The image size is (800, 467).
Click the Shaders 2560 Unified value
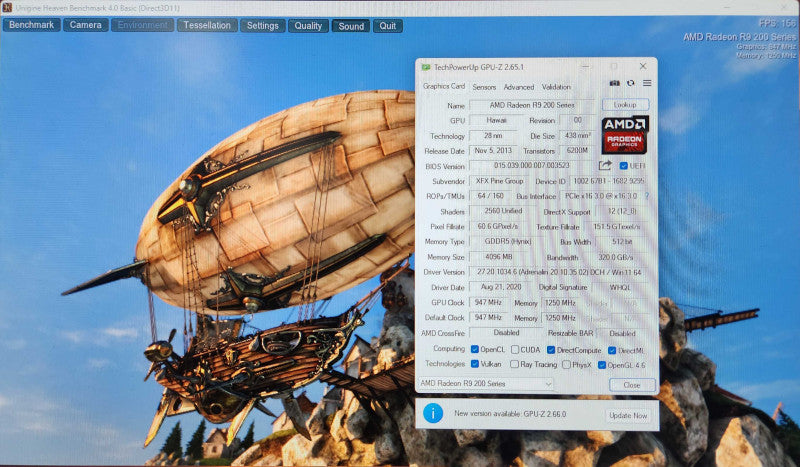[x=503, y=211]
